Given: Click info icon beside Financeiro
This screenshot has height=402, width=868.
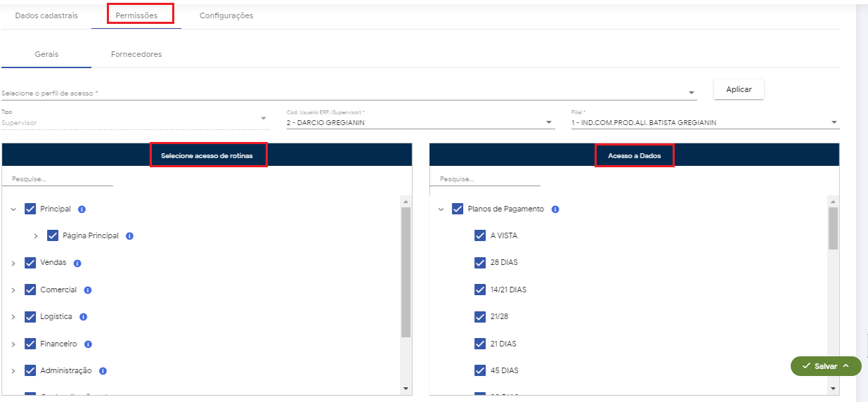Looking at the screenshot, I should (88, 344).
